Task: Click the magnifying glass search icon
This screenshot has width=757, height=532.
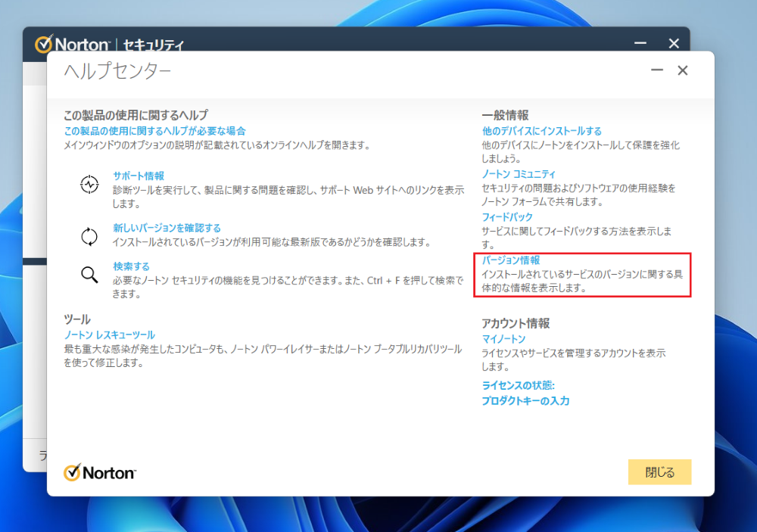Action: point(89,275)
